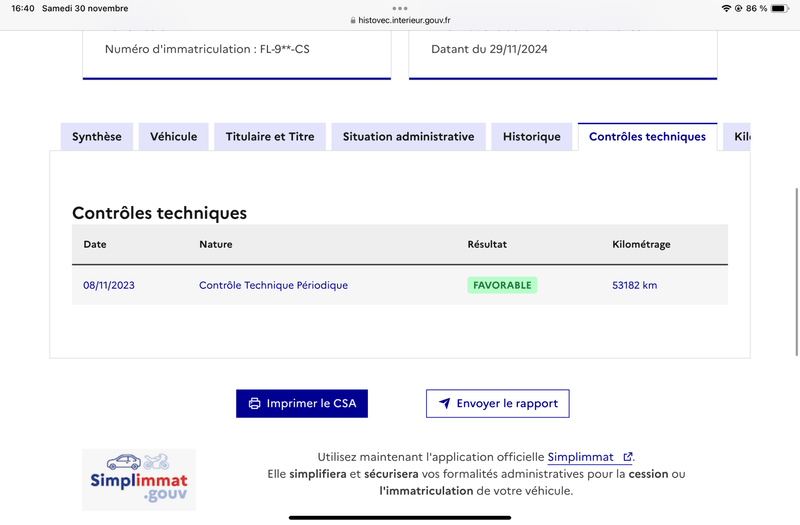Switch to the Véhicule tab
The image size is (800, 525).
pyautogui.click(x=173, y=137)
